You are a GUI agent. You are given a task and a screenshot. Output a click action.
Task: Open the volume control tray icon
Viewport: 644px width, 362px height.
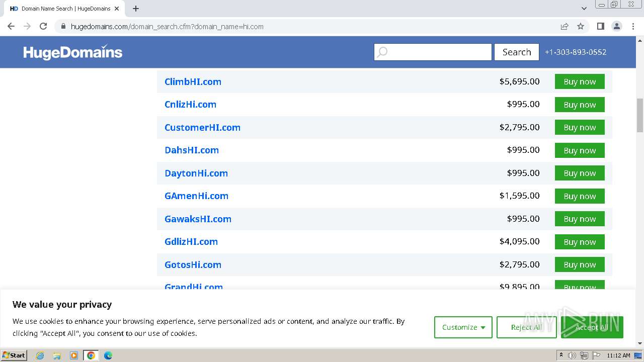(572, 355)
